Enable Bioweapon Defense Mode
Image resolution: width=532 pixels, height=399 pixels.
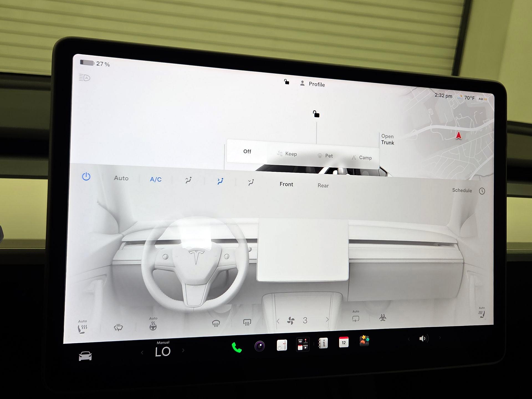click(x=383, y=318)
